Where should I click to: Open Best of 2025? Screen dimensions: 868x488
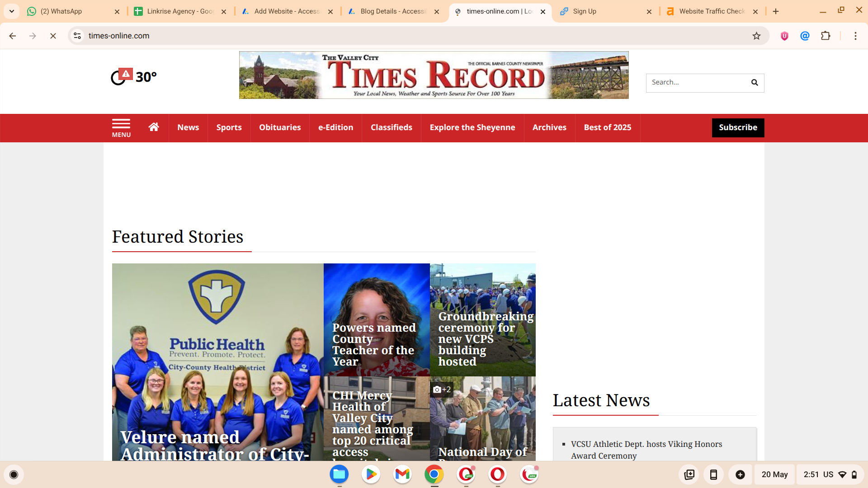608,127
